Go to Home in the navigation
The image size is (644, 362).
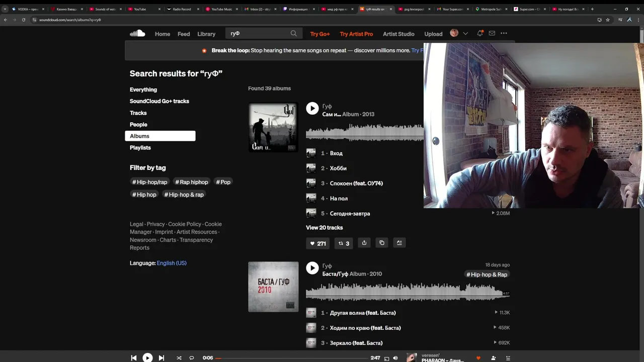(163, 34)
